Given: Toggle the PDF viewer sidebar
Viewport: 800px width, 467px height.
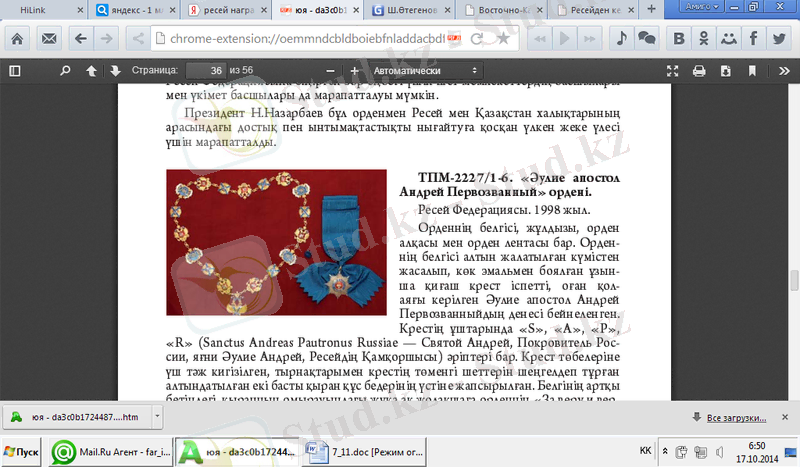Looking at the screenshot, I should point(15,71).
